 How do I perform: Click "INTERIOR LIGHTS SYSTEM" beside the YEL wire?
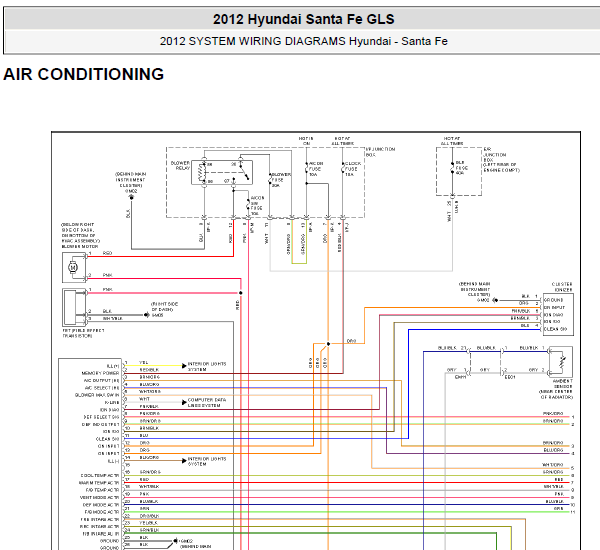(x=207, y=367)
